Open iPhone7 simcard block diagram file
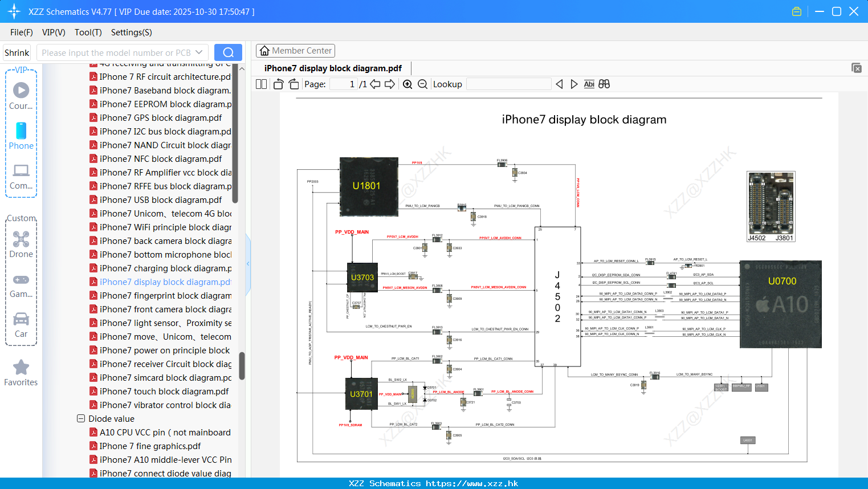 pos(161,377)
